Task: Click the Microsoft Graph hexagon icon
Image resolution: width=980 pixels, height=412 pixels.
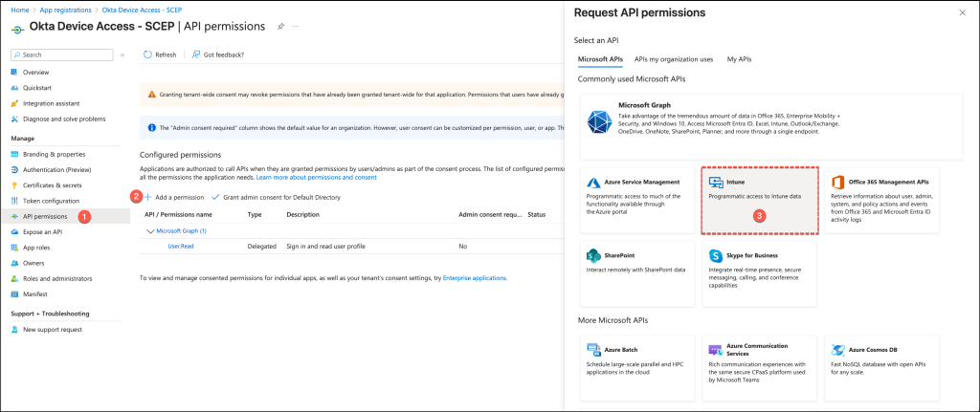Action: 599,122
